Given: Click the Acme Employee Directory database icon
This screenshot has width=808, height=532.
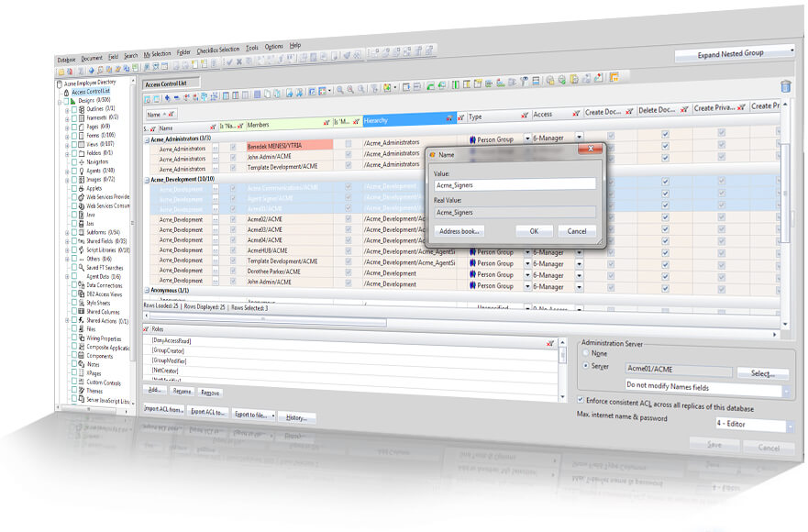Looking at the screenshot, I should (60, 84).
